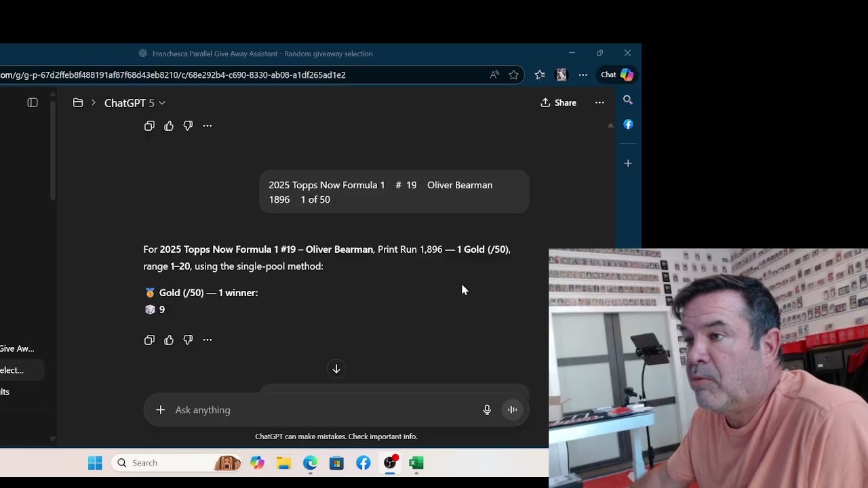Click the Windows taskbar Search box
Viewport: 868px width, 488px height.
(178, 463)
